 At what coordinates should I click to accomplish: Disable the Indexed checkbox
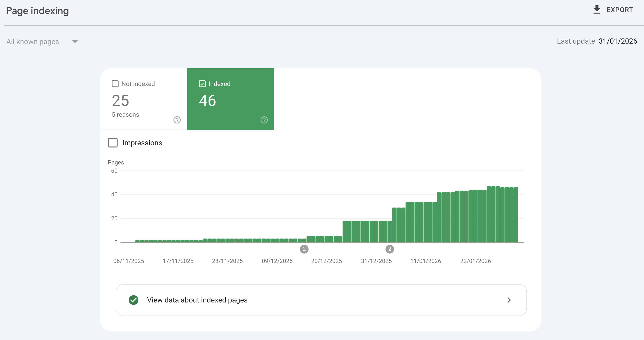[x=202, y=84]
